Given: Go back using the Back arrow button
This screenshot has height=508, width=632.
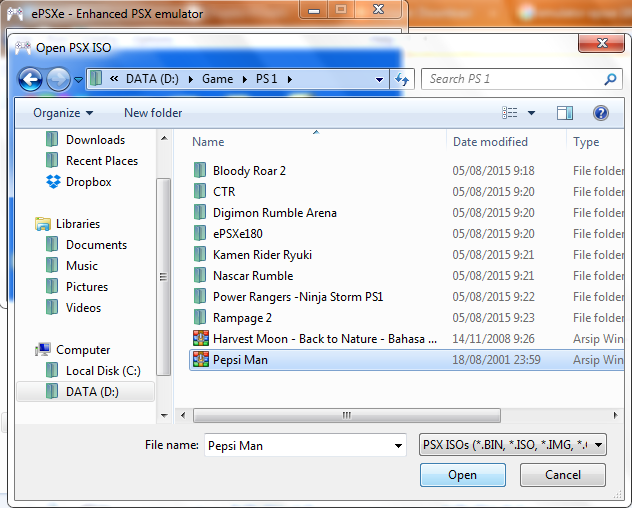Looking at the screenshot, I should coord(31,79).
